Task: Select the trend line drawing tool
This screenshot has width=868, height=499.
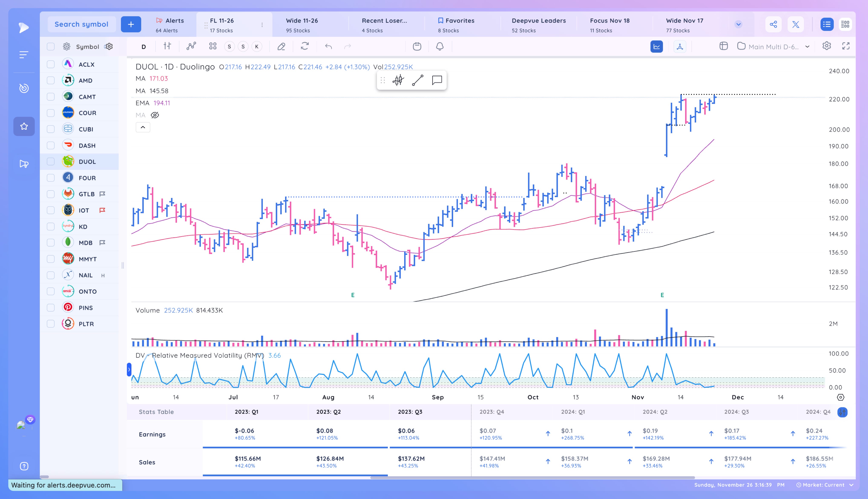Action: 418,80
